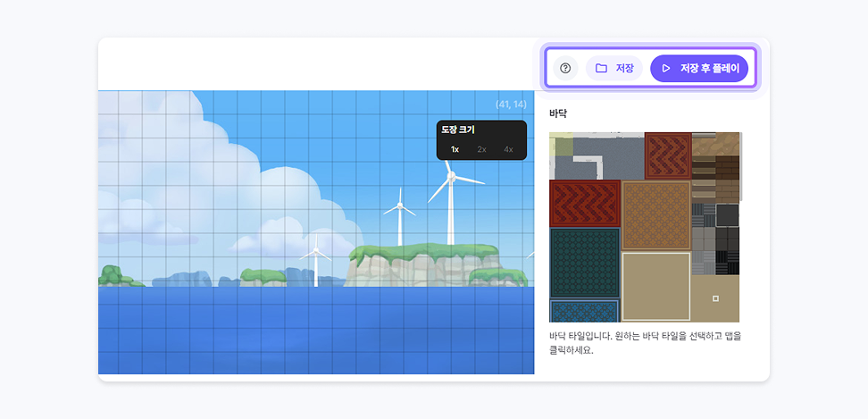The width and height of the screenshot is (868, 419).
Task: Click the 저장 (Save) button
Action: 614,68
